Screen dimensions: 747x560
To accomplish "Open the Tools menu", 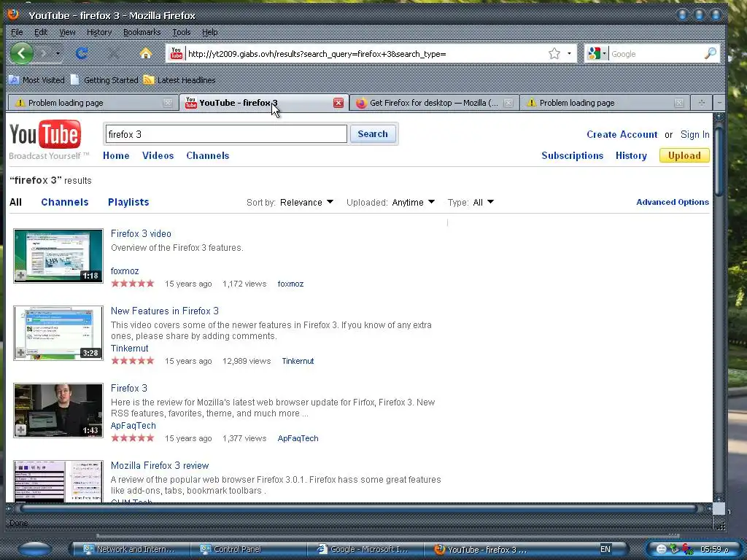I will pyautogui.click(x=182, y=32).
